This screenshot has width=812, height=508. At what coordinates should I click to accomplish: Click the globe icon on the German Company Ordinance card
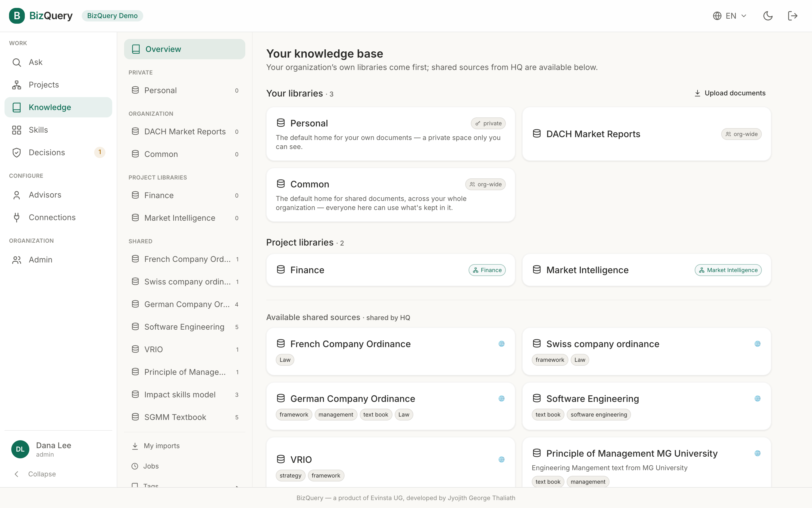pos(502,398)
